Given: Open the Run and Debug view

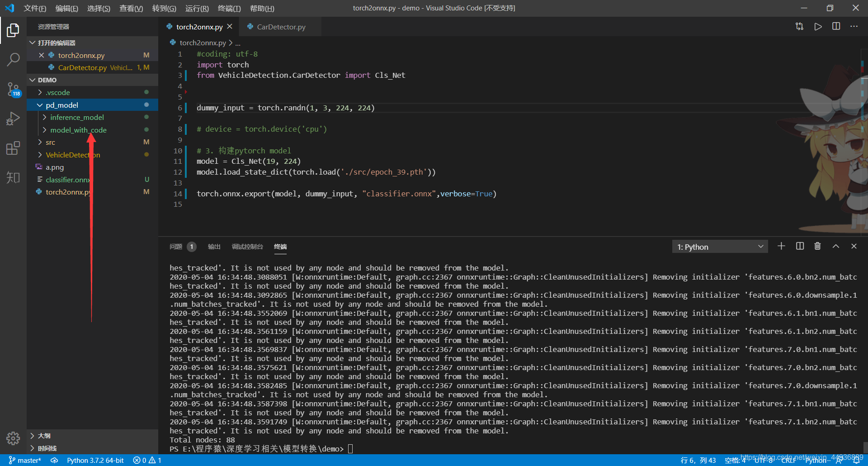Looking at the screenshot, I should tap(13, 119).
